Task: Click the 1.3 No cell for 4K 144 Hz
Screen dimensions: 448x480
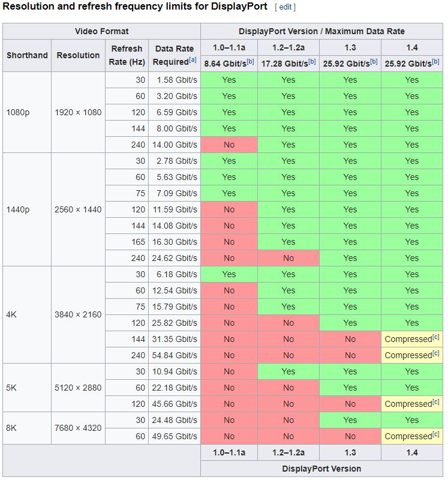Action: tap(350, 339)
